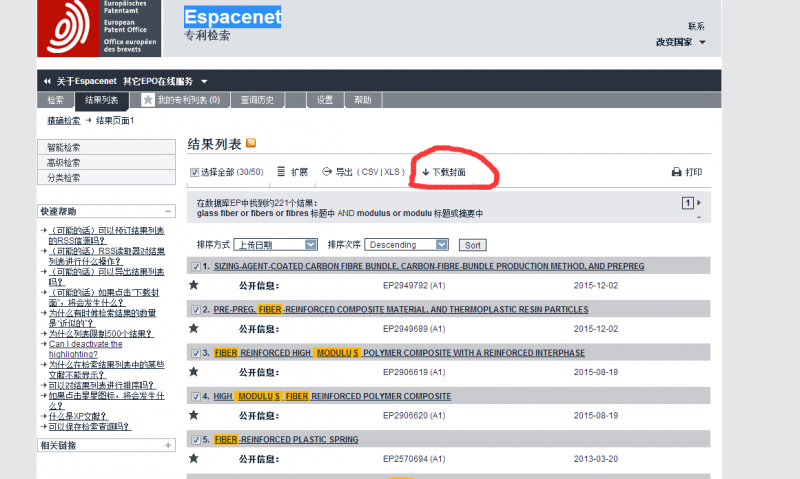Collapse the 快速帮助 panel
Image resolution: width=800 pixels, height=479 pixels.
(168, 211)
